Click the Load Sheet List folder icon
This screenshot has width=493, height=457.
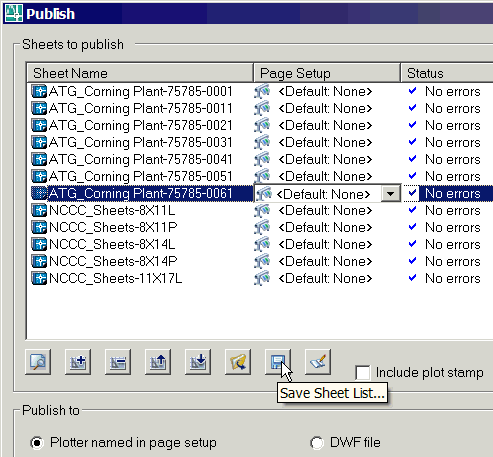point(238,362)
